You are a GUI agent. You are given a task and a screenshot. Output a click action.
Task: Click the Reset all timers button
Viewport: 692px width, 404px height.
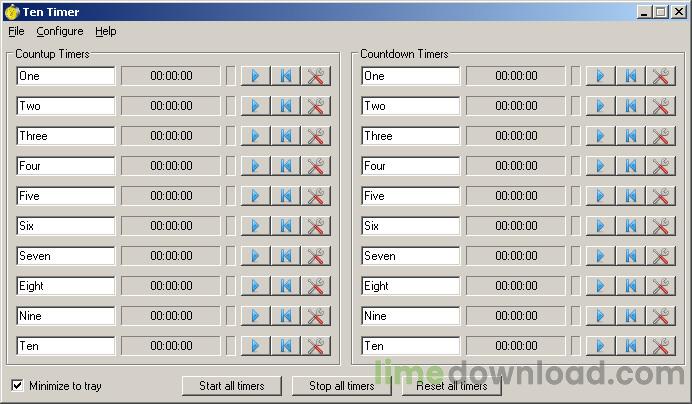tap(451, 386)
